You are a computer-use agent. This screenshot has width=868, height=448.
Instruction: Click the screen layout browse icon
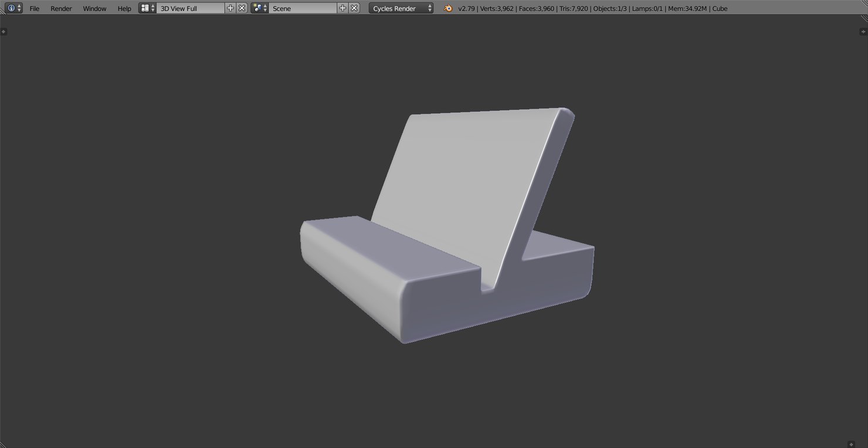click(145, 8)
